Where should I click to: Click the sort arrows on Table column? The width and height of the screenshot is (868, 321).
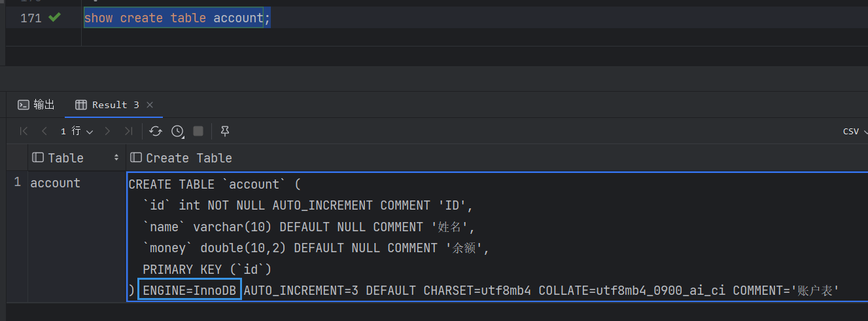116,158
